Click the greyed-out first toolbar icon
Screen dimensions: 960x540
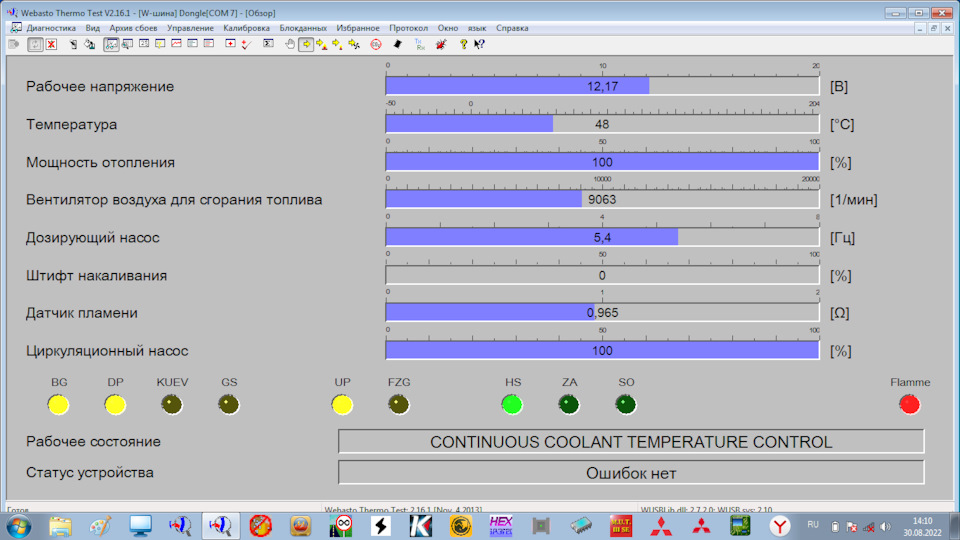tap(14, 44)
